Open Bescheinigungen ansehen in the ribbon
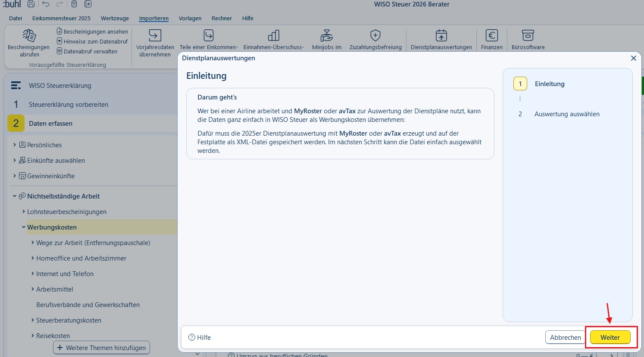 coord(92,31)
